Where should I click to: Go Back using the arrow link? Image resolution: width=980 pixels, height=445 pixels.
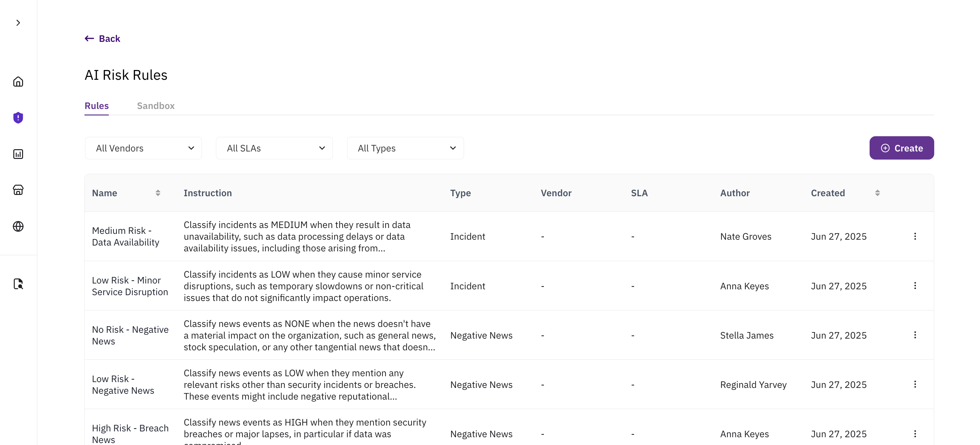(102, 39)
